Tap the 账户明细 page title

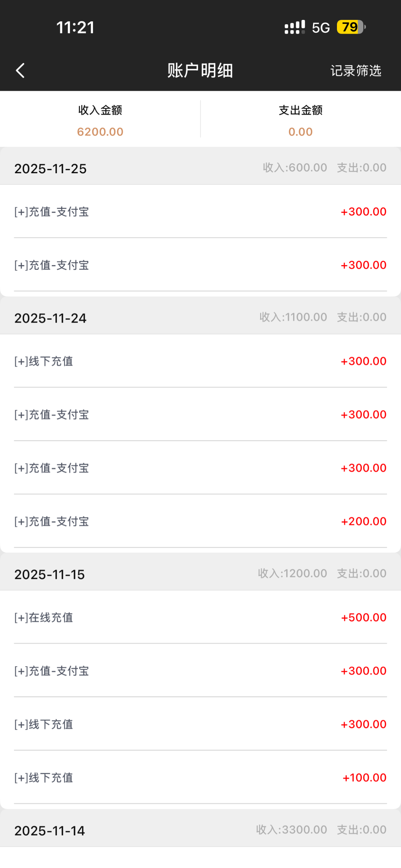tap(200, 71)
